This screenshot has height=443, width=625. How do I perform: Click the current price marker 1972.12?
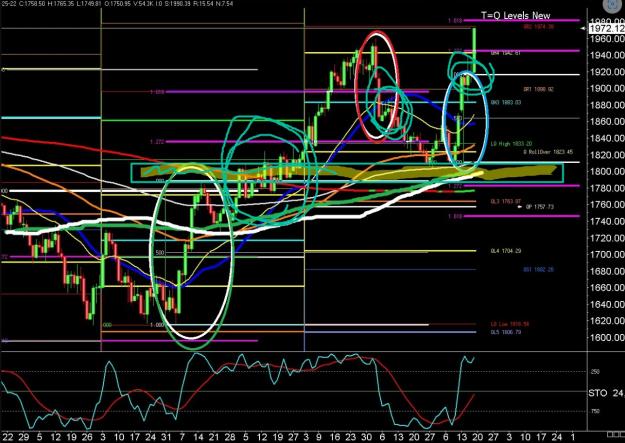[x=607, y=28]
